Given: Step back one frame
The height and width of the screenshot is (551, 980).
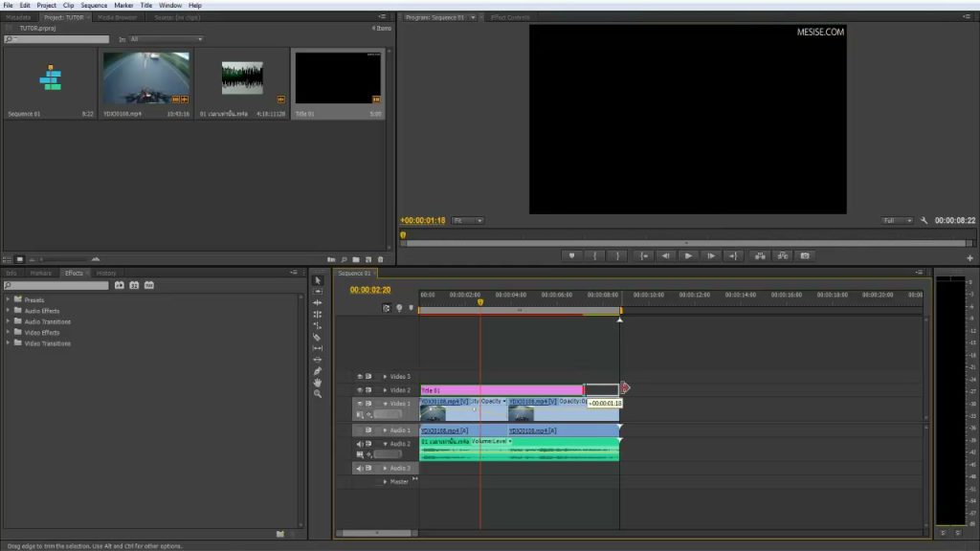Looking at the screenshot, I should click(666, 255).
